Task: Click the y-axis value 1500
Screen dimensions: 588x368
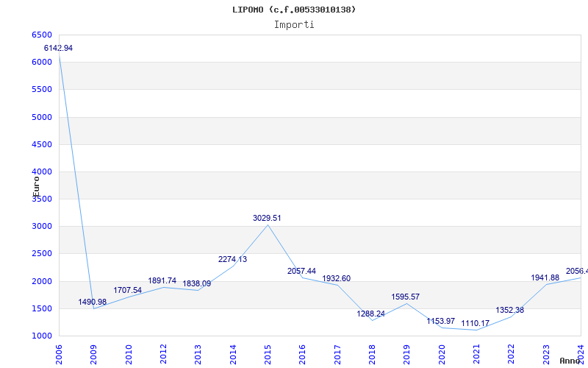Action: (x=42, y=308)
